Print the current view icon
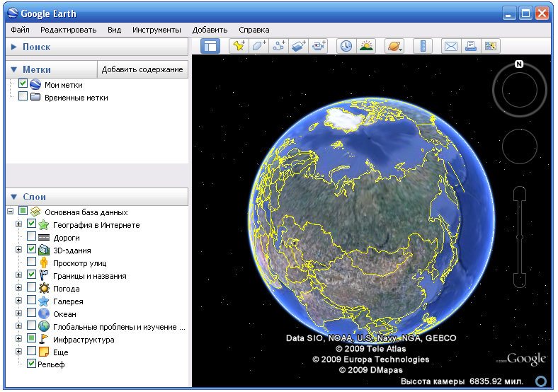 (471, 46)
